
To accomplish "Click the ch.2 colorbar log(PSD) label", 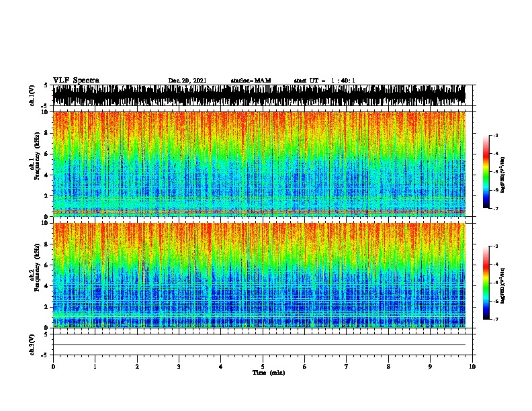I will tap(503, 285).
